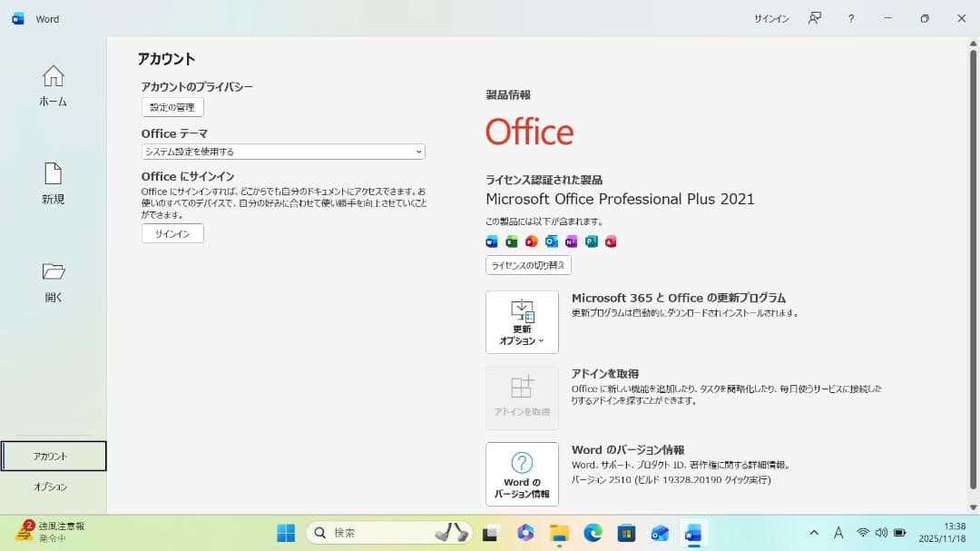Select 開く in the sidebar
Image resolution: width=980 pixels, height=551 pixels.
tap(53, 282)
